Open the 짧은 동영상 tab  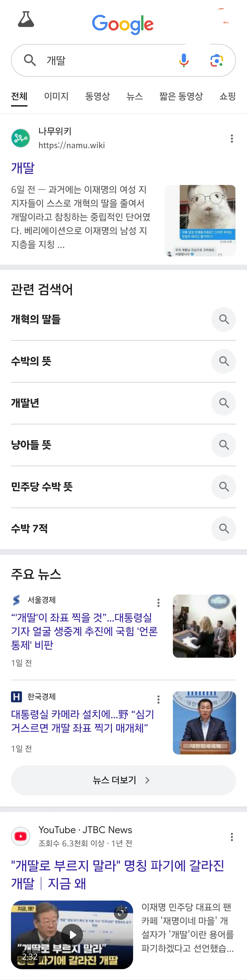pos(181,96)
